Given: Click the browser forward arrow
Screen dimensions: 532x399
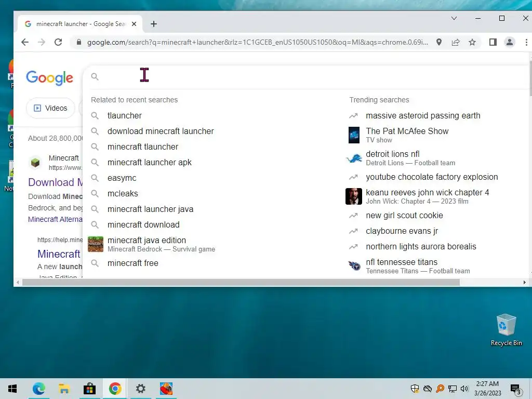Looking at the screenshot, I should point(42,42).
